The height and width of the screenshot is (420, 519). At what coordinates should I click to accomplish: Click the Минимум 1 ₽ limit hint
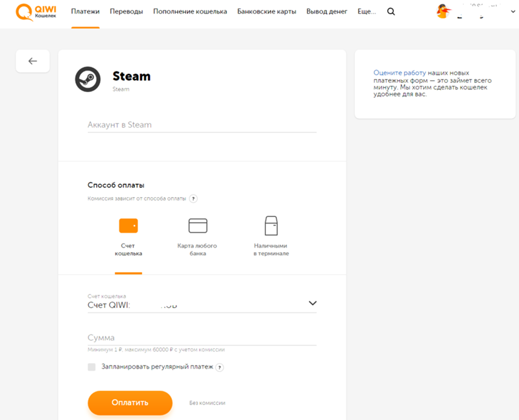156,349
